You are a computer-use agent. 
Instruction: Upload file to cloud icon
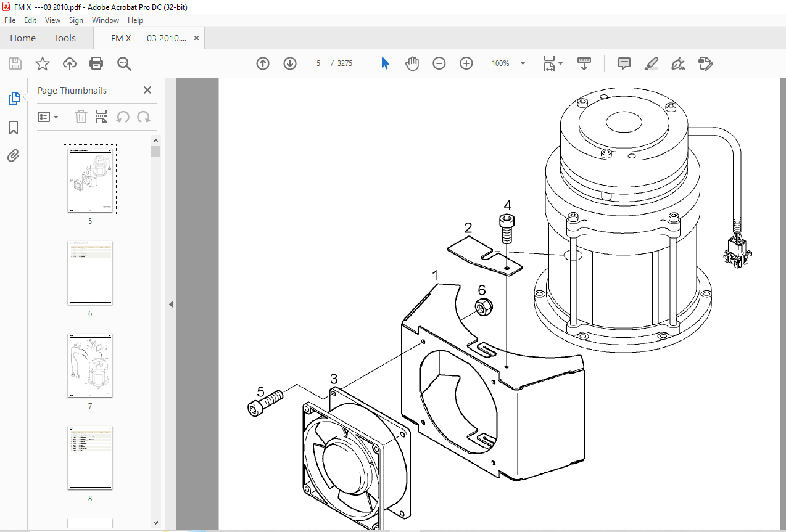click(70, 63)
